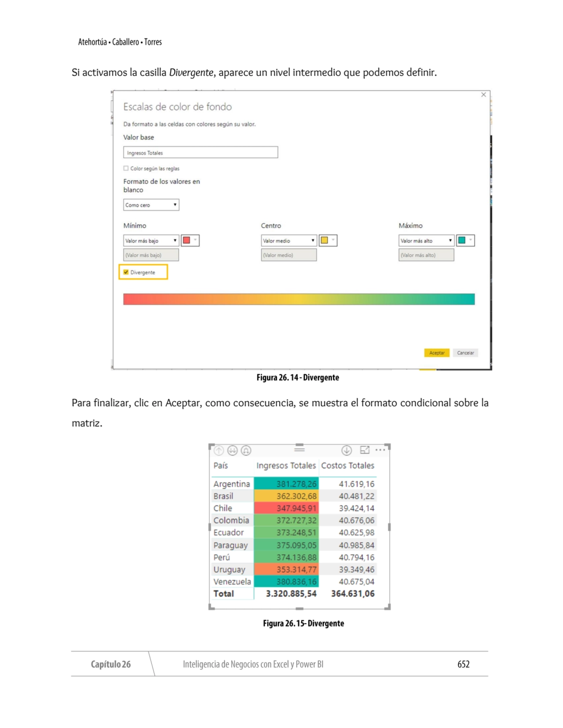Click the matrix drag handle lines

pos(300,449)
